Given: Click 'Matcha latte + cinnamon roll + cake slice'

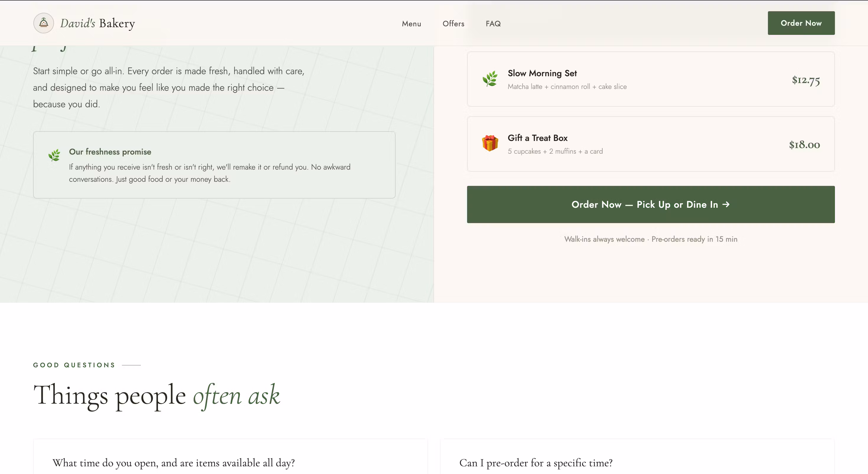Looking at the screenshot, I should [x=567, y=87].
